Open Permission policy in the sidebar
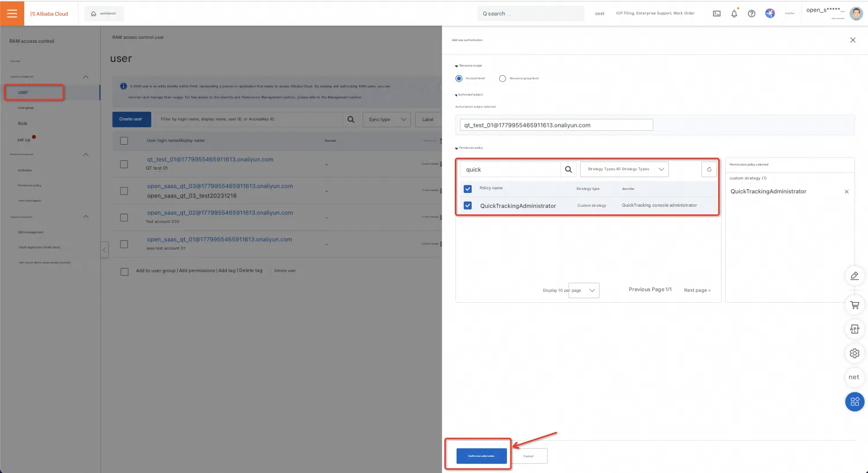This screenshot has height=473, width=868. 30,185
